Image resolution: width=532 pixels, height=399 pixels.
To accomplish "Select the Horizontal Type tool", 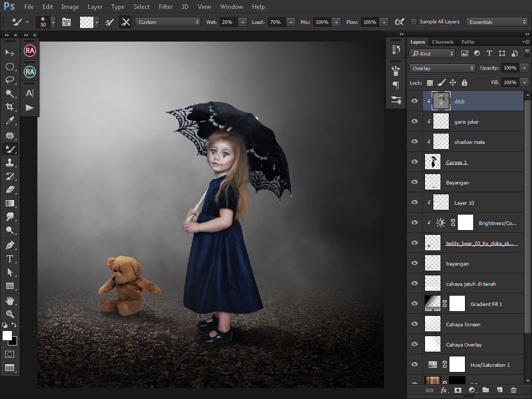I will coord(9,259).
